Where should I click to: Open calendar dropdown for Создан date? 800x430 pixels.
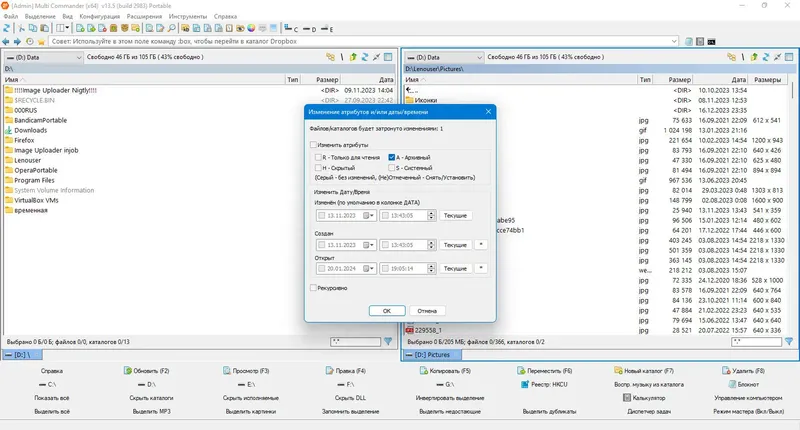click(368, 245)
